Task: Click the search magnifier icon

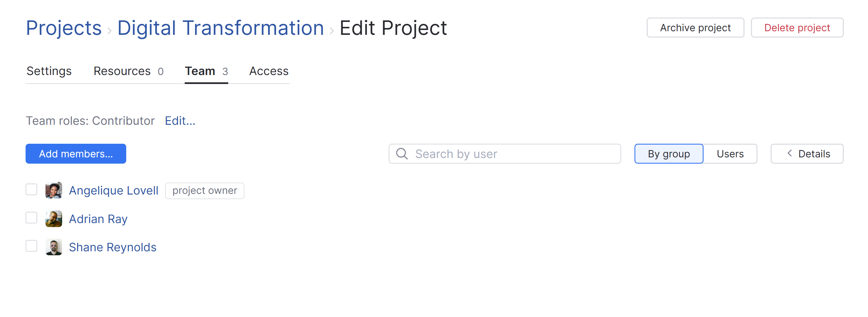Action: click(402, 154)
